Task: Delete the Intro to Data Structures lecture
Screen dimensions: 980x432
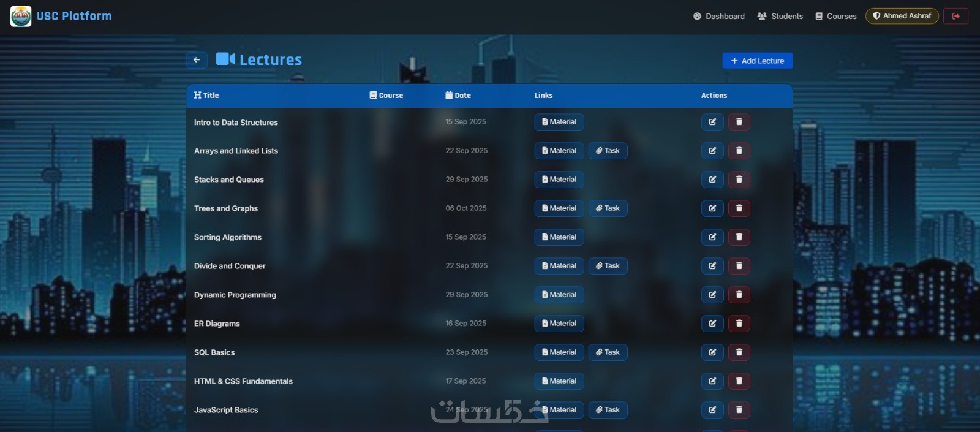Action: point(739,122)
